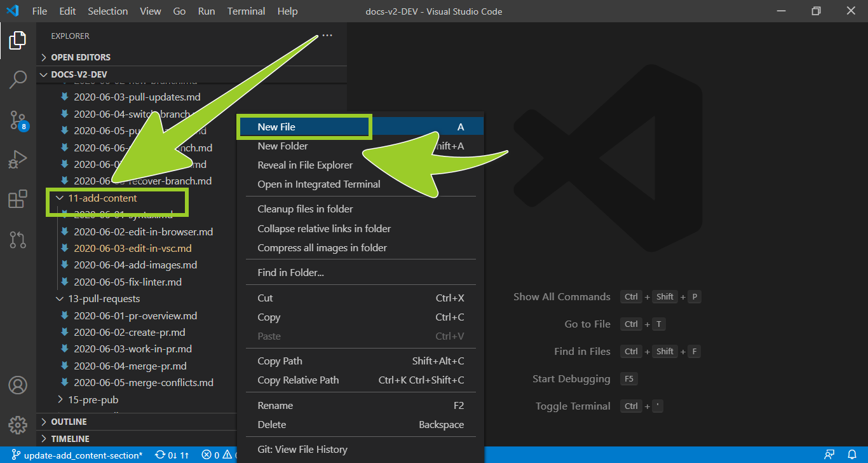This screenshot has height=463, width=868.
Task: Select Cleanup files in folder
Action: [x=360, y=209]
